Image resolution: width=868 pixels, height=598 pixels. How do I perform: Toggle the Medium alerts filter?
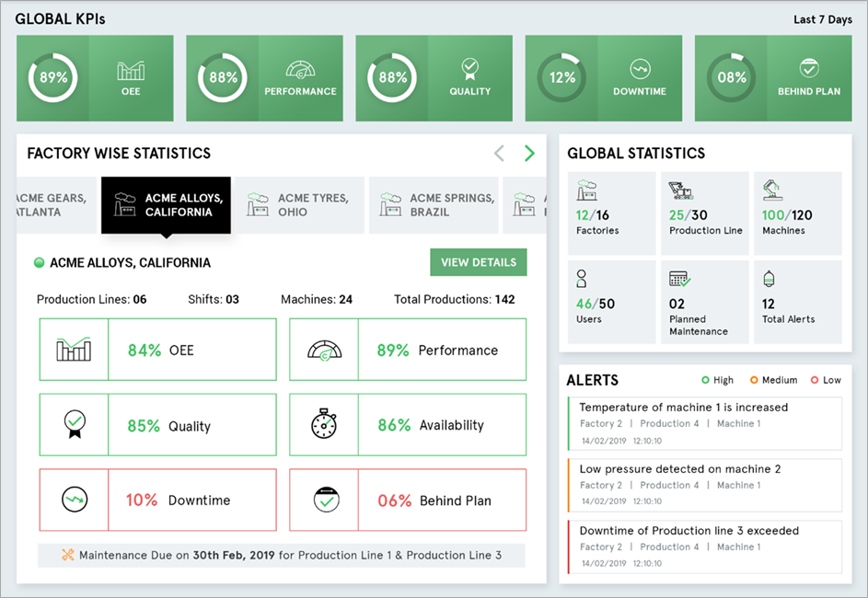click(x=773, y=379)
